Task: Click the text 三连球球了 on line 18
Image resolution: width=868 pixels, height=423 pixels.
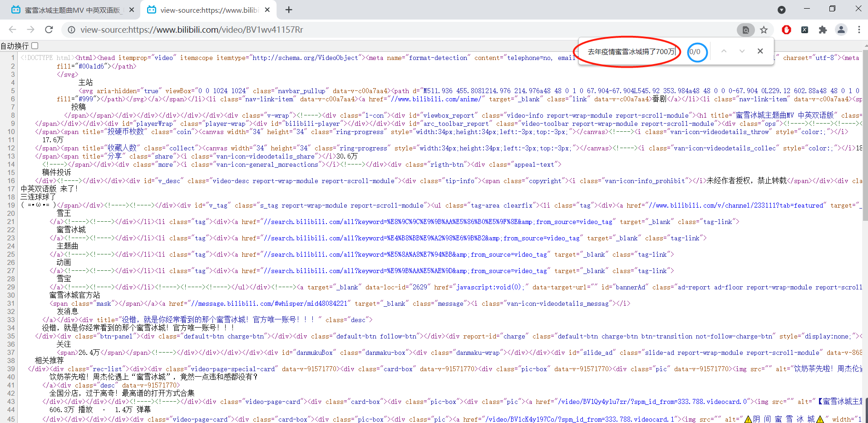Action: click(39, 197)
